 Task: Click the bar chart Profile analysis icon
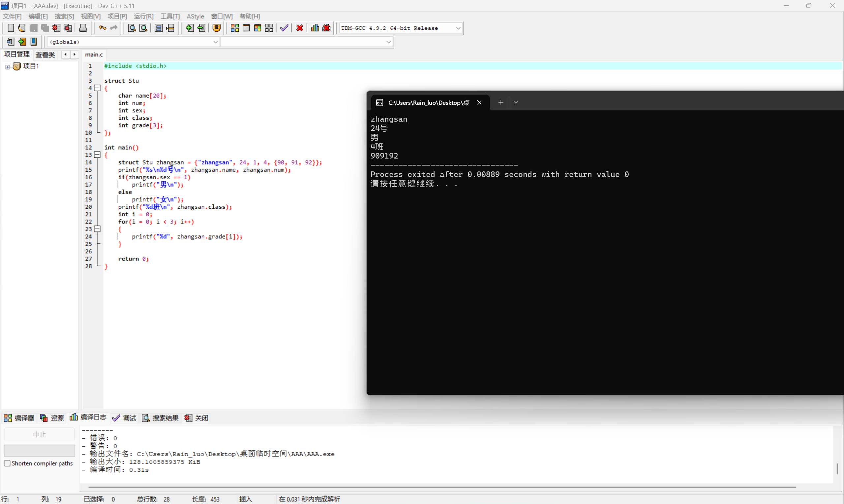[315, 28]
